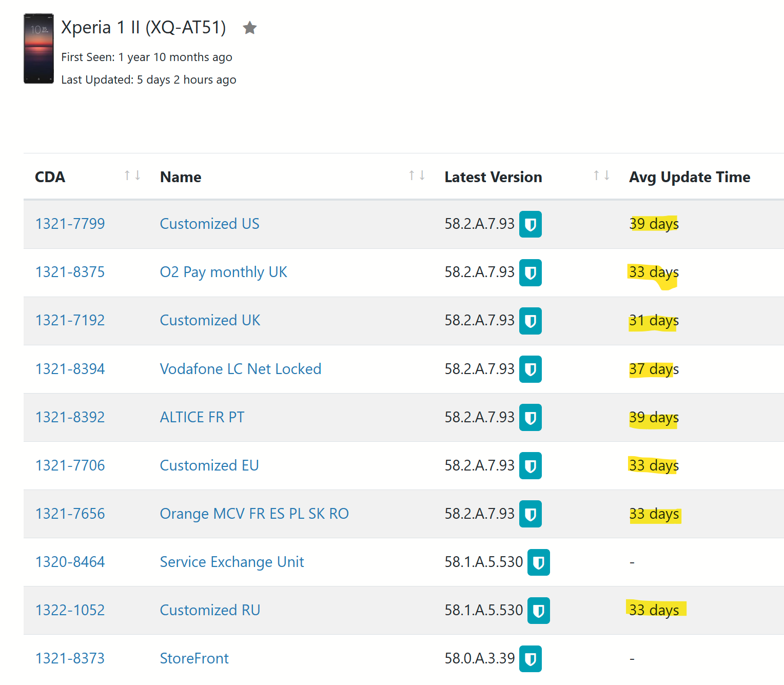Open the Service Exchange Unit link
The image size is (784, 685).
pyautogui.click(x=231, y=562)
